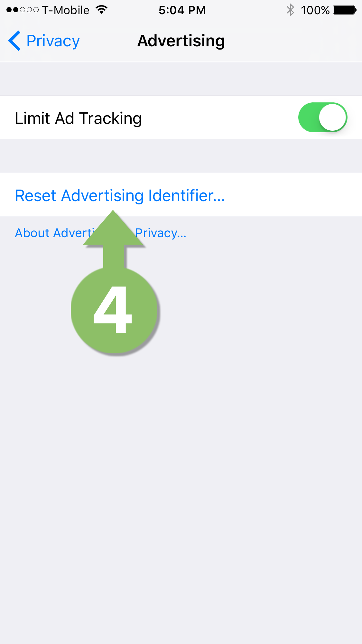Tap the T-Mobile carrier label
The width and height of the screenshot is (362, 644).
[66, 10]
